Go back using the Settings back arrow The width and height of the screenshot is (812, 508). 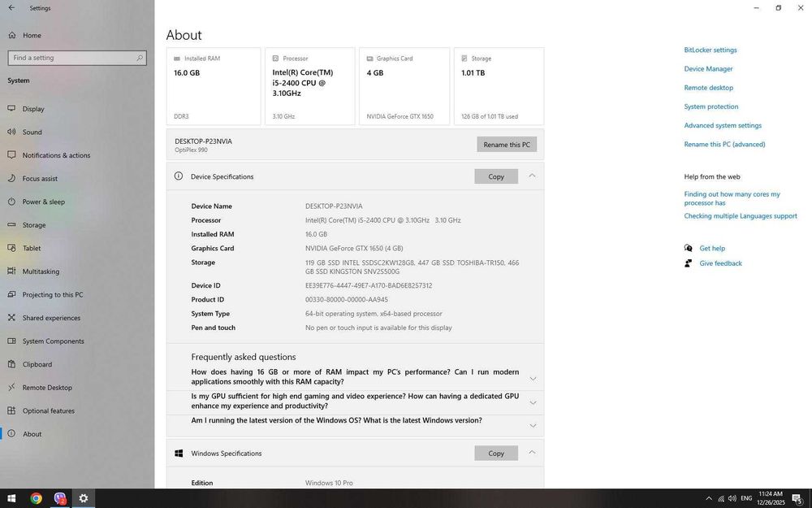point(11,8)
